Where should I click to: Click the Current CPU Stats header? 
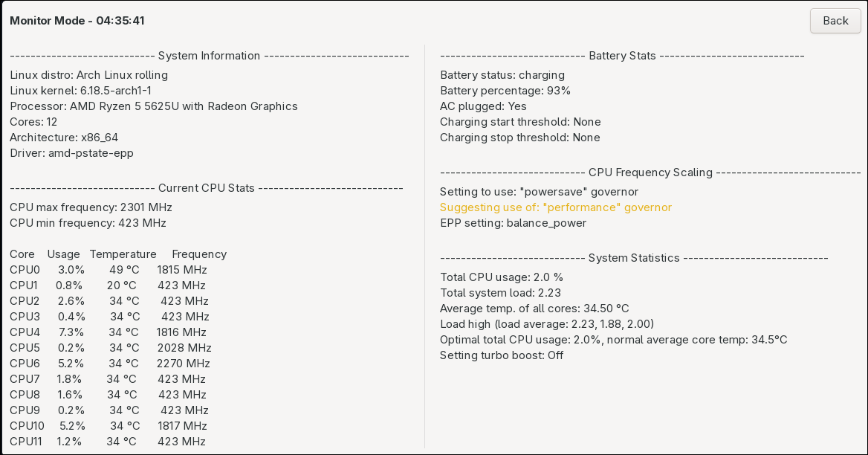(207, 188)
